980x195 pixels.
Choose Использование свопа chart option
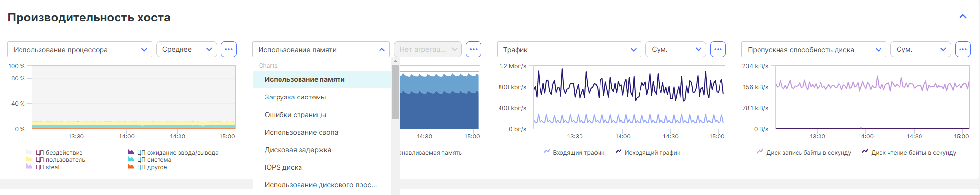(301, 132)
